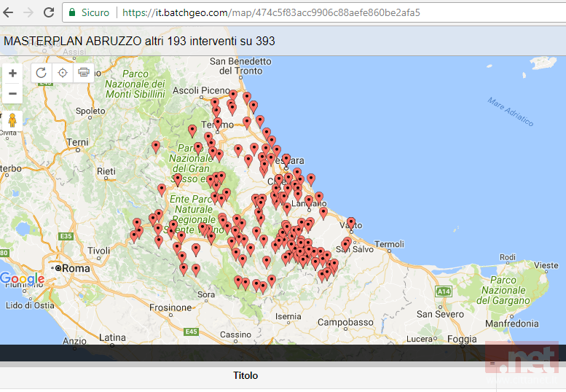Click the Cassino city label

point(236,334)
